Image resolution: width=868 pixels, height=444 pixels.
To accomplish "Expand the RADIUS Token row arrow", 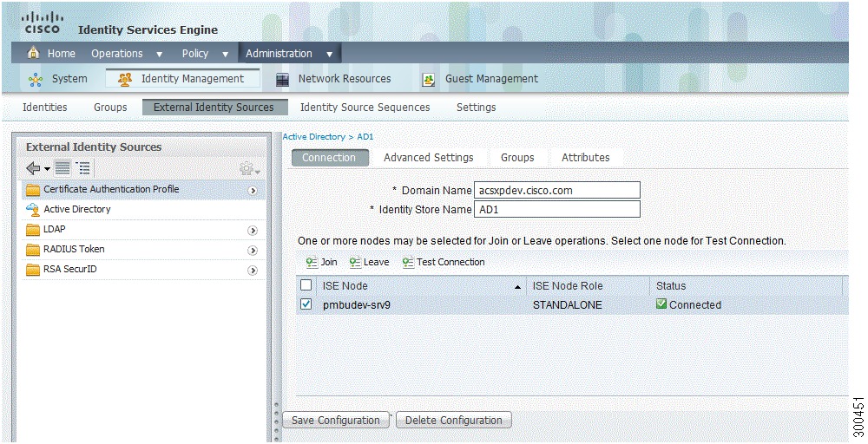I will coord(253,251).
